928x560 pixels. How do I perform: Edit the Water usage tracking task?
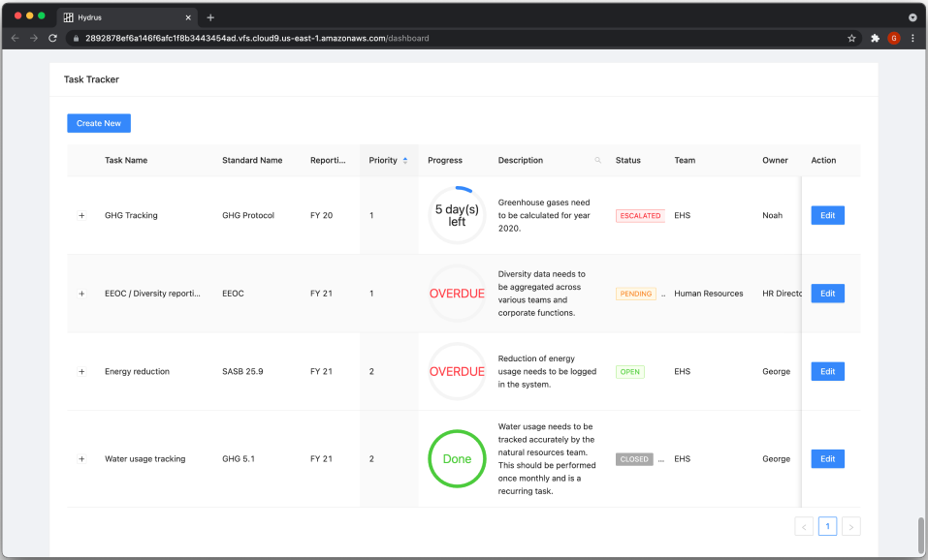tap(827, 459)
